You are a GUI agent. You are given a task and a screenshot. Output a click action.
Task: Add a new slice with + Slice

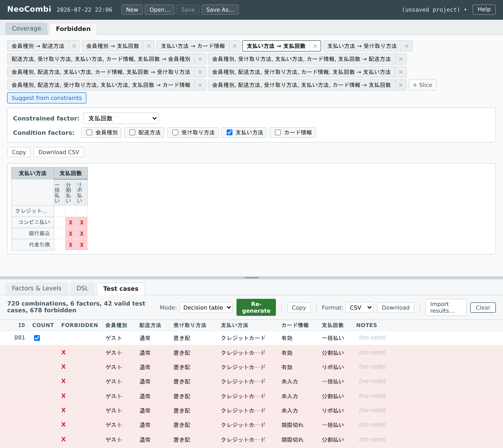(x=423, y=85)
